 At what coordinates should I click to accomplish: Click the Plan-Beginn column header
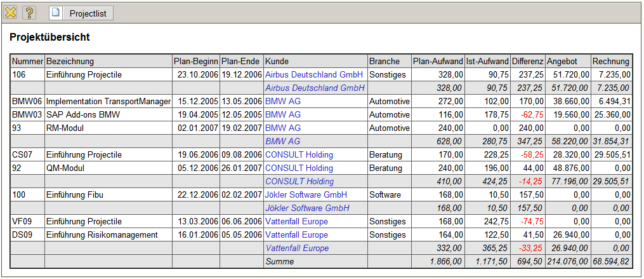(195, 62)
